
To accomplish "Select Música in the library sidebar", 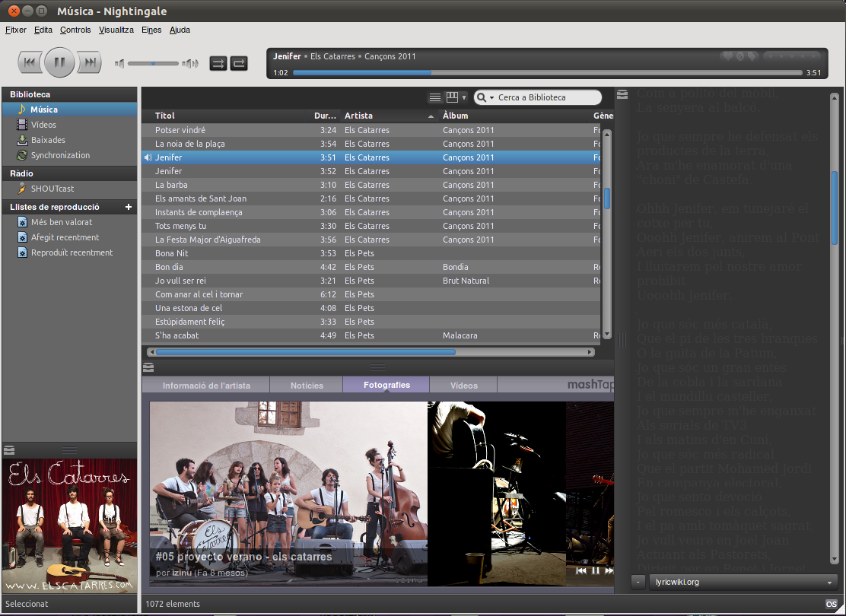I will (69, 110).
